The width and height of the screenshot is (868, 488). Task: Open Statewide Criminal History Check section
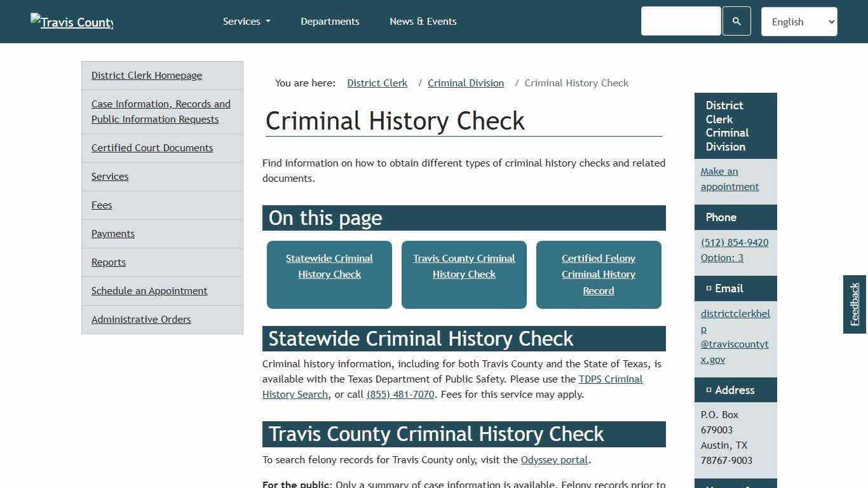[x=329, y=266]
